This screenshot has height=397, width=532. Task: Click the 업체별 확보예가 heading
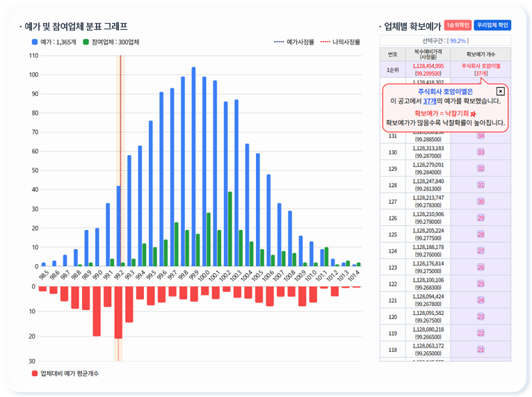(412, 26)
